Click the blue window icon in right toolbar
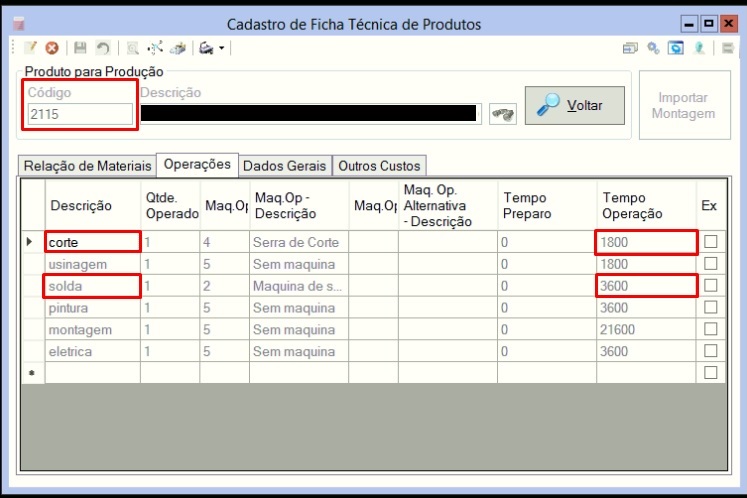 pos(676,48)
